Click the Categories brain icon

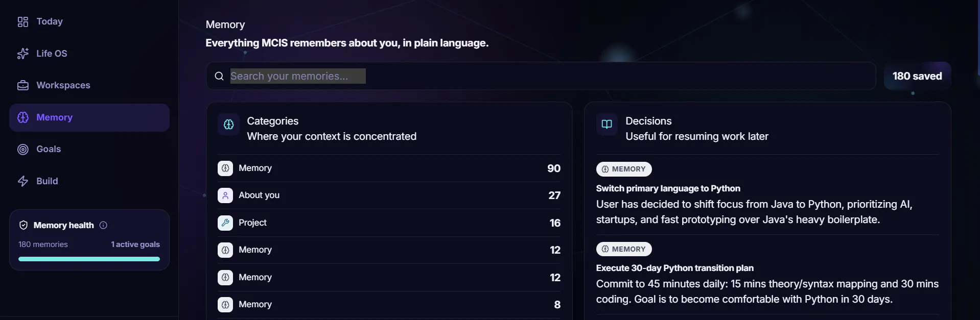228,124
